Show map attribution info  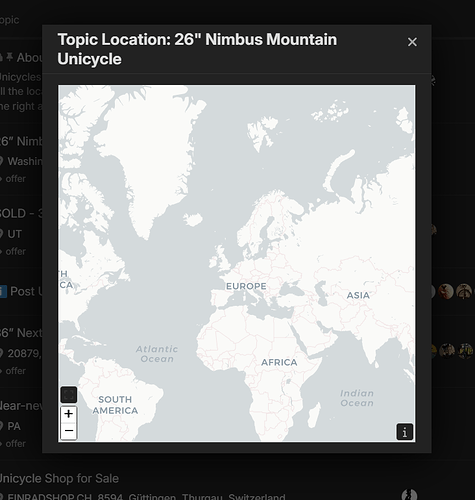(x=405, y=432)
